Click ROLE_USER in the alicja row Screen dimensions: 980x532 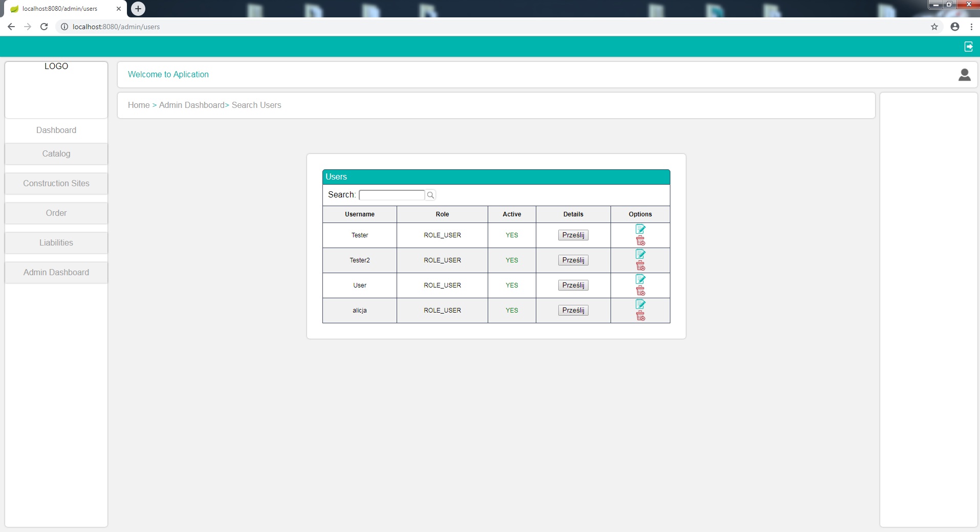pyautogui.click(x=442, y=311)
